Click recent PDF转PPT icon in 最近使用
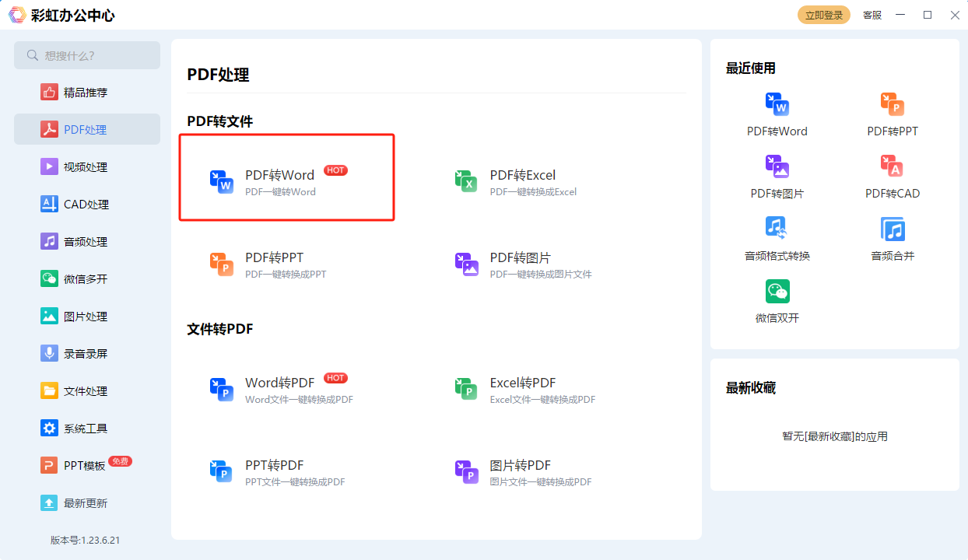The image size is (968, 560). (x=893, y=104)
